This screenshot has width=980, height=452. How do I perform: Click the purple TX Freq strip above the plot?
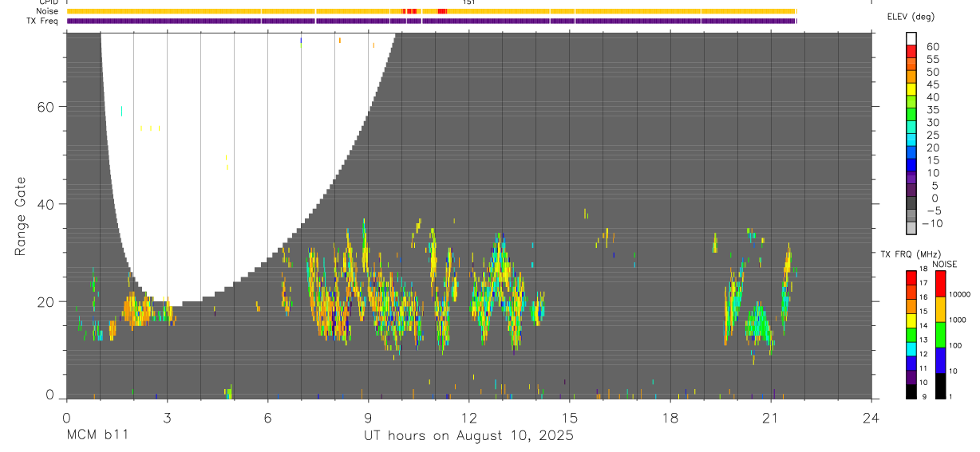432,21
